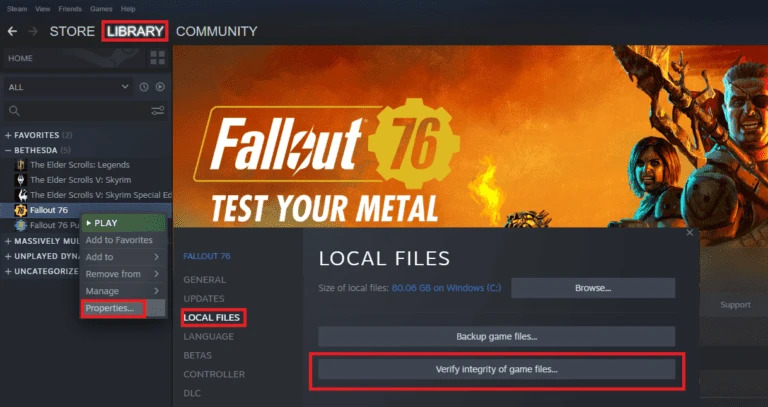Expand the Manage submenu arrow
768x407 pixels.
(x=156, y=291)
